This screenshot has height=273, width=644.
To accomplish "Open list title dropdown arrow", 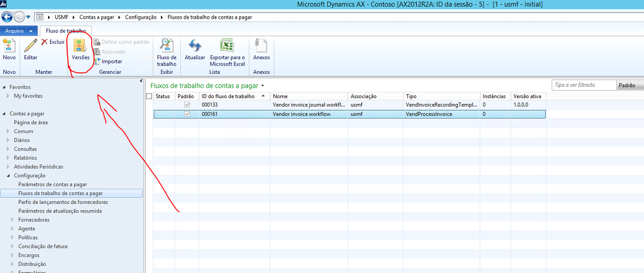I will [x=262, y=86].
